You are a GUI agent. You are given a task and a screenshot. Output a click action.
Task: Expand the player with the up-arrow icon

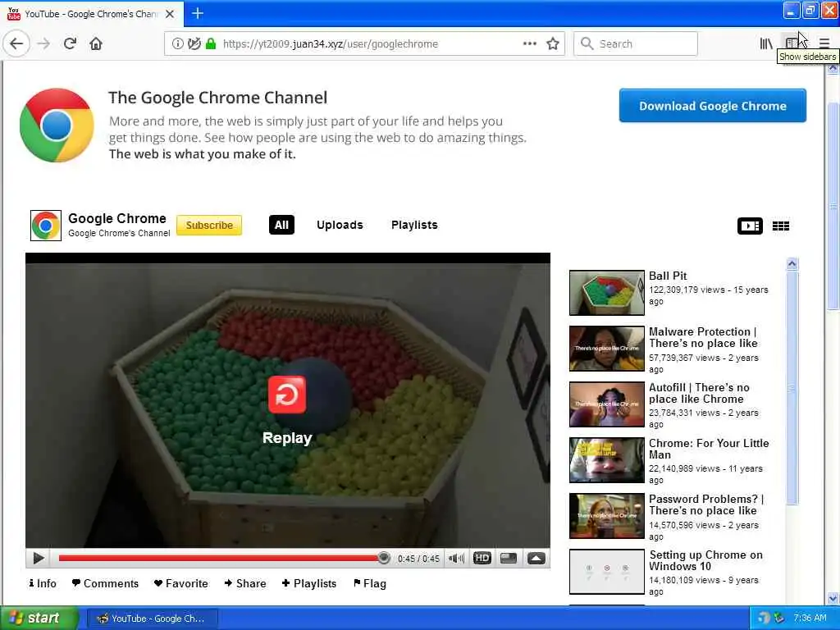point(536,558)
